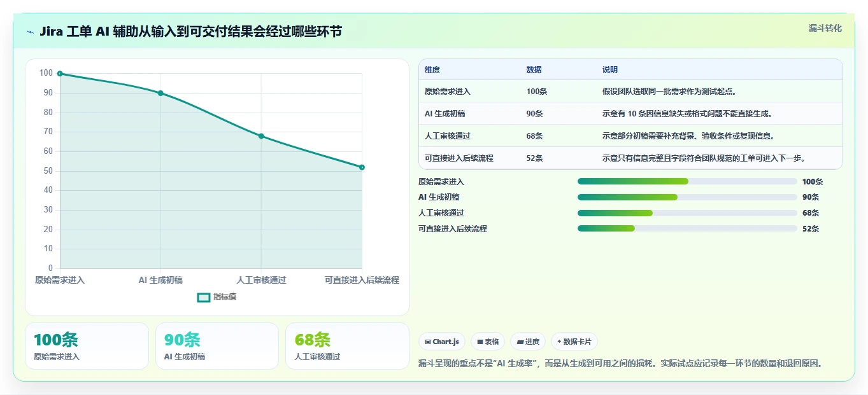Click description about 部分初稿需要补充背景
The width and height of the screenshot is (868, 395).
[688, 136]
